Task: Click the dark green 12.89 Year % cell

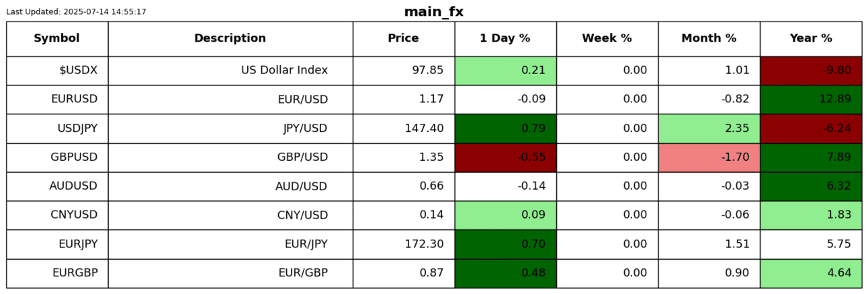Action: coord(811,100)
